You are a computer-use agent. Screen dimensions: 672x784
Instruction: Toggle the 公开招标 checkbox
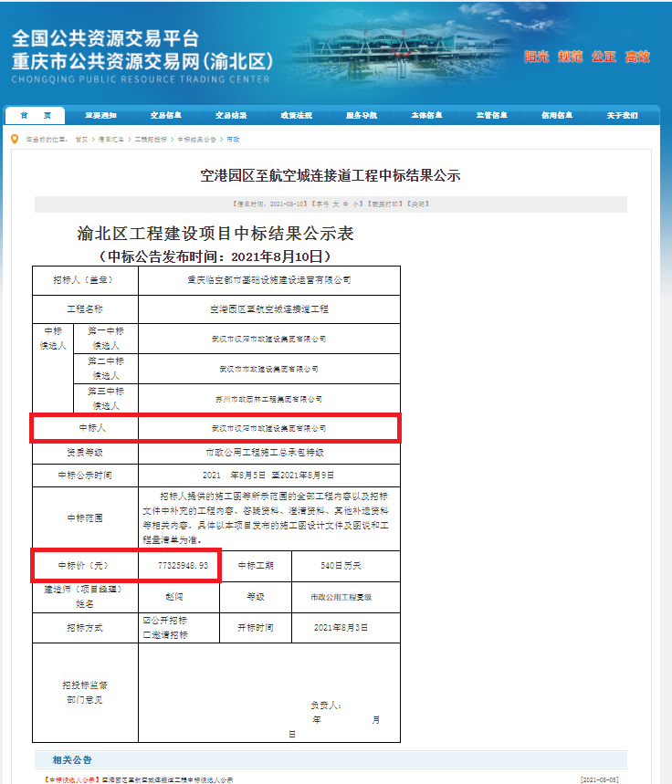[x=147, y=620]
